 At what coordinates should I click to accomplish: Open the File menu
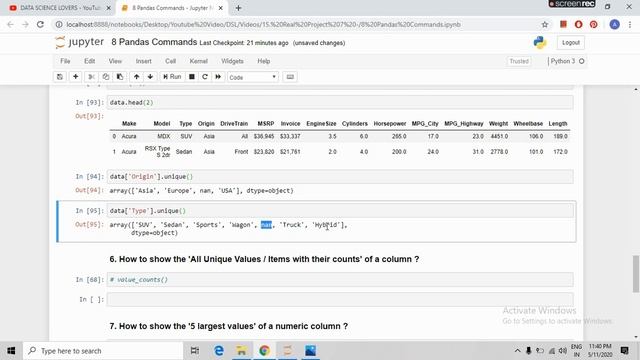pos(65,61)
